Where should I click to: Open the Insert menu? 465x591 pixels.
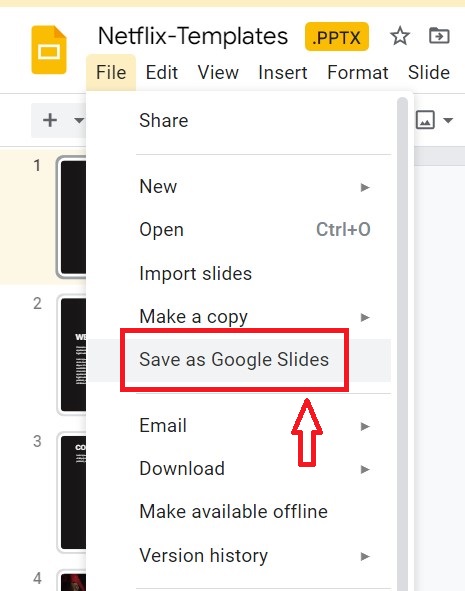point(283,72)
